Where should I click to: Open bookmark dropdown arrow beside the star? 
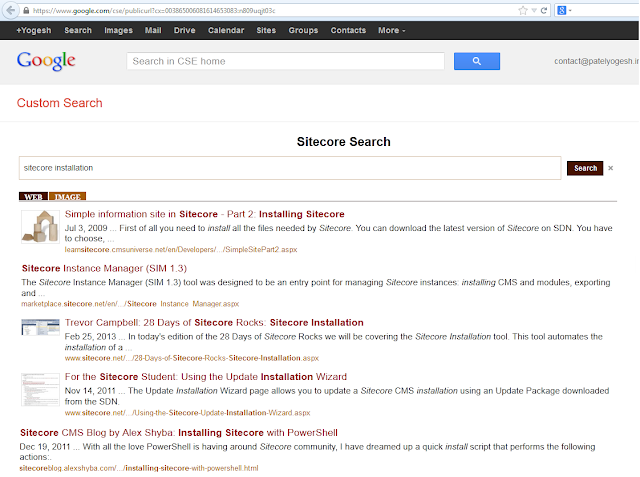(x=534, y=11)
